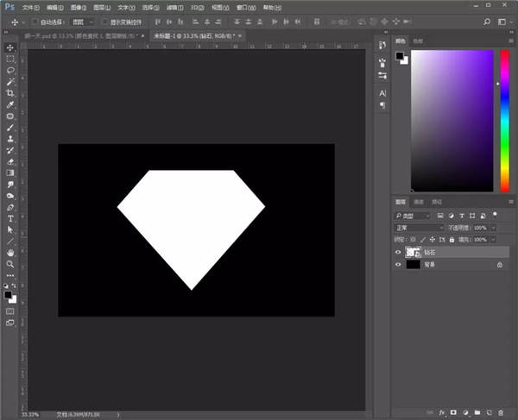This screenshot has height=420, width=518.
Task: Select the Move tool in the toolbar
Action: 10,47
